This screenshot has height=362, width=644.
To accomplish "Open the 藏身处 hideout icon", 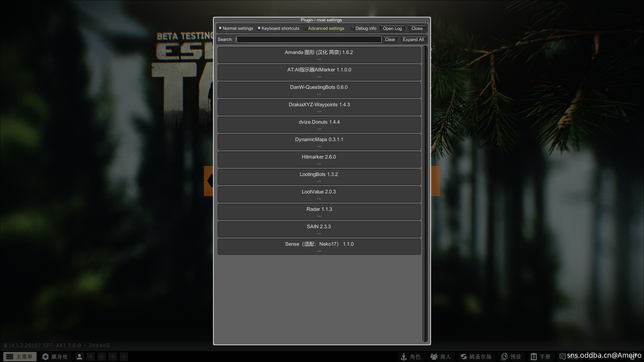I will coord(55,357).
